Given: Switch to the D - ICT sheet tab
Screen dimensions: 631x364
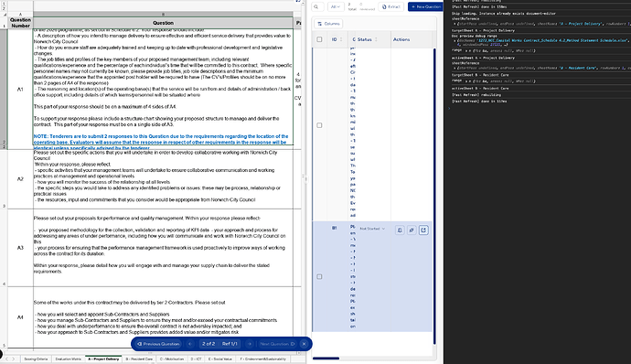Looking at the screenshot, I should pos(196,359).
